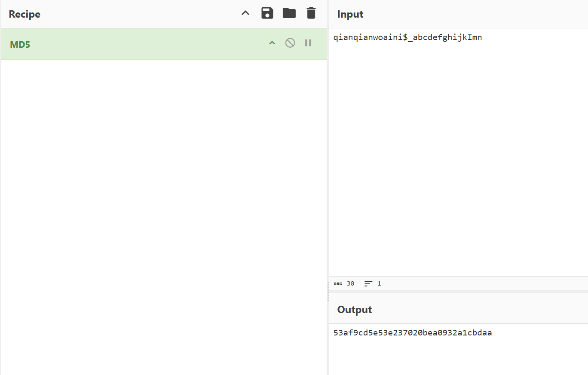Disable the MD5 operation
The image size is (588, 375).
(290, 43)
